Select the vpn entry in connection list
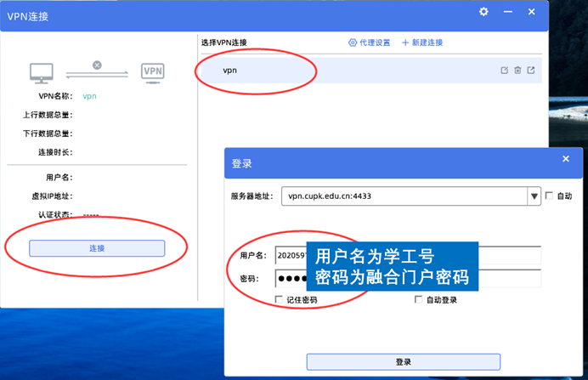 point(340,71)
